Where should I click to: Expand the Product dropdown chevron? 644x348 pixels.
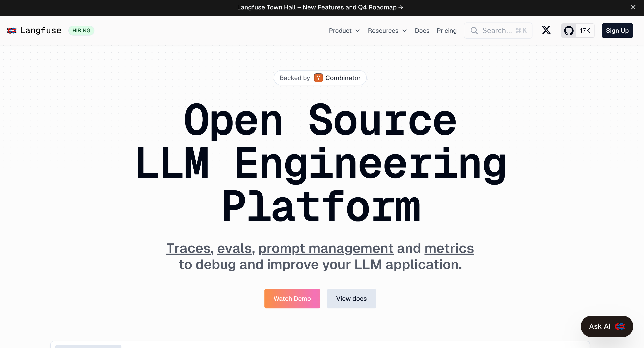click(358, 31)
